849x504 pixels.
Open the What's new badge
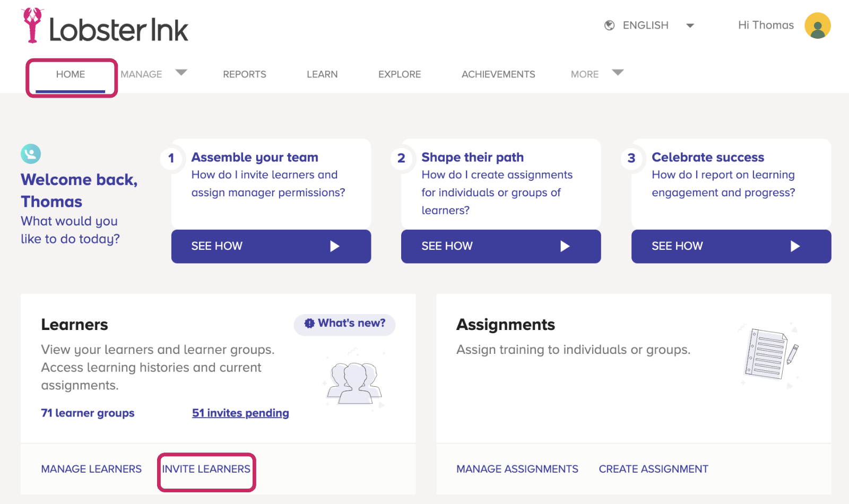[344, 324]
